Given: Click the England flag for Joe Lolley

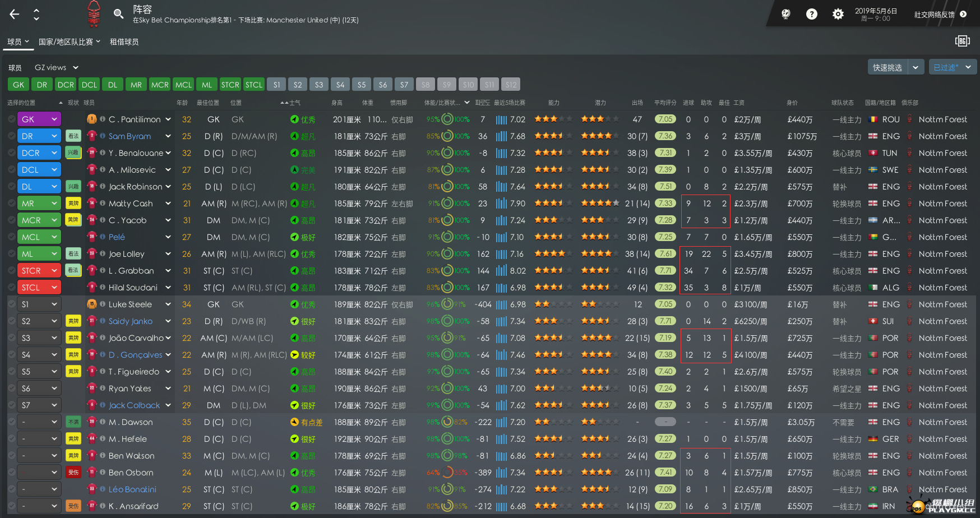Looking at the screenshot, I should [x=873, y=254].
